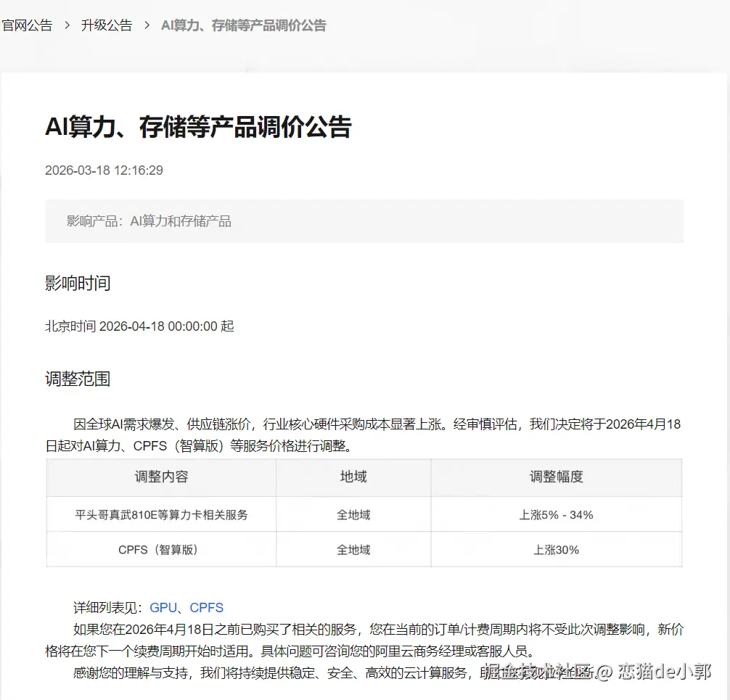The width and height of the screenshot is (730, 700).
Task: Click chevron after 升级公告 breadcrumb
Action: (x=147, y=25)
